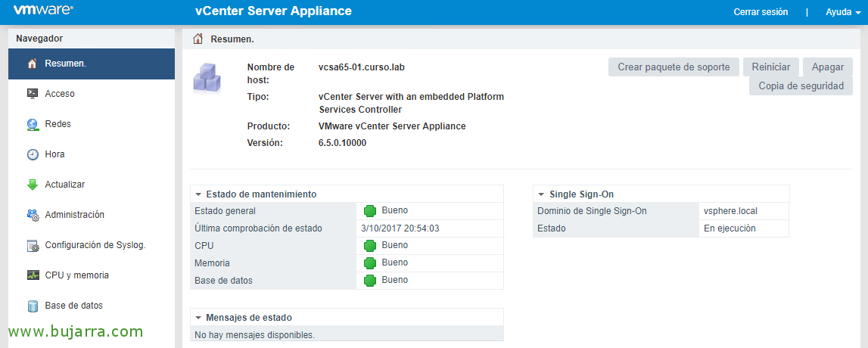Select Resumen in the navigator
The image size is (868, 348).
[92, 64]
